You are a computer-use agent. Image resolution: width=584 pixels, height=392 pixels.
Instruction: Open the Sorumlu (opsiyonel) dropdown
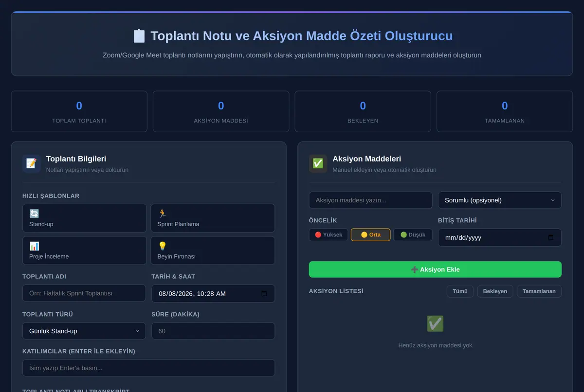500,200
